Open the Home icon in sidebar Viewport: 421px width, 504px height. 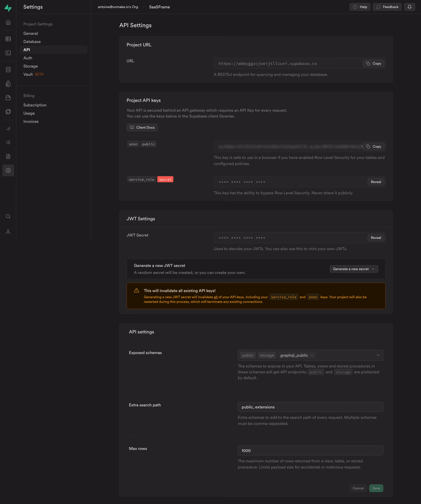click(x=8, y=22)
